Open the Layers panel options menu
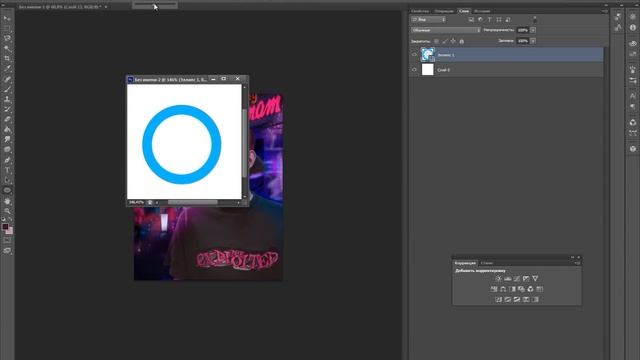Image resolution: width=640 pixels, height=360 pixels. click(x=604, y=11)
